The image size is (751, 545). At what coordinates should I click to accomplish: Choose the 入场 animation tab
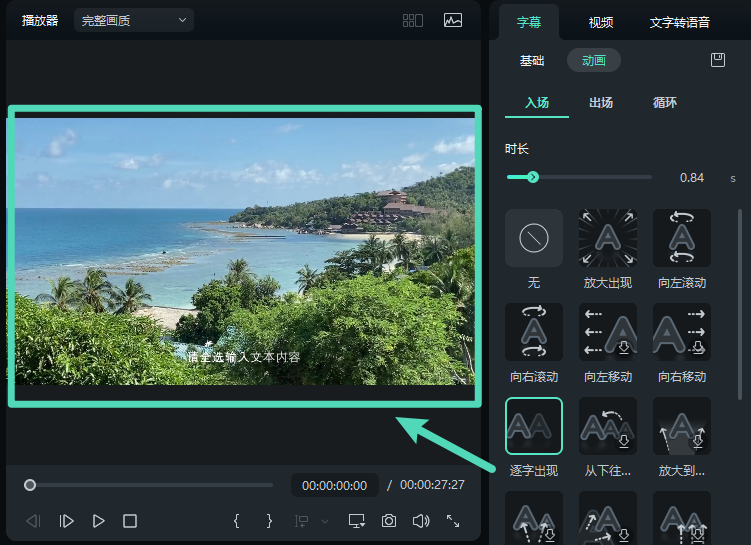pyautogui.click(x=537, y=102)
